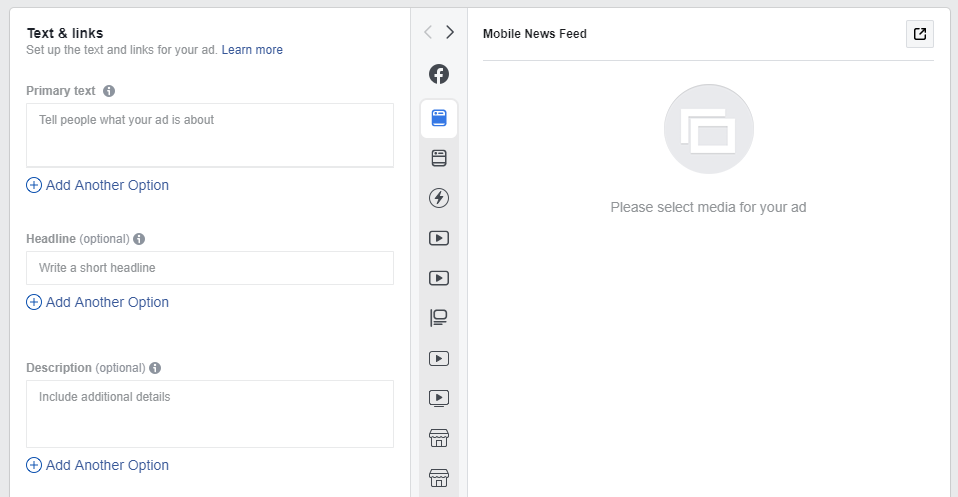958x497 pixels.
Task: Select the lightning bolt Instant Articles placement
Action: click(x=439, y=198)
